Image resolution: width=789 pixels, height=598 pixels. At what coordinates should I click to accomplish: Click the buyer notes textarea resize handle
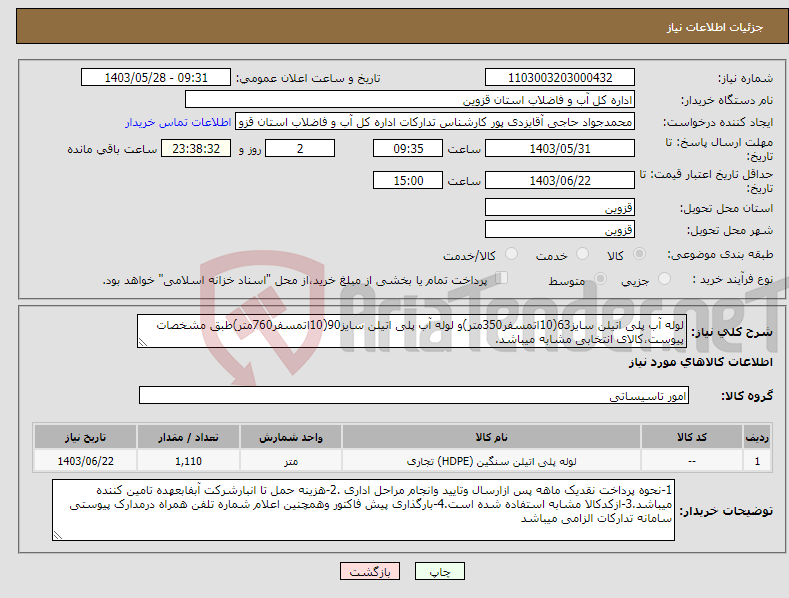point(58,536)
